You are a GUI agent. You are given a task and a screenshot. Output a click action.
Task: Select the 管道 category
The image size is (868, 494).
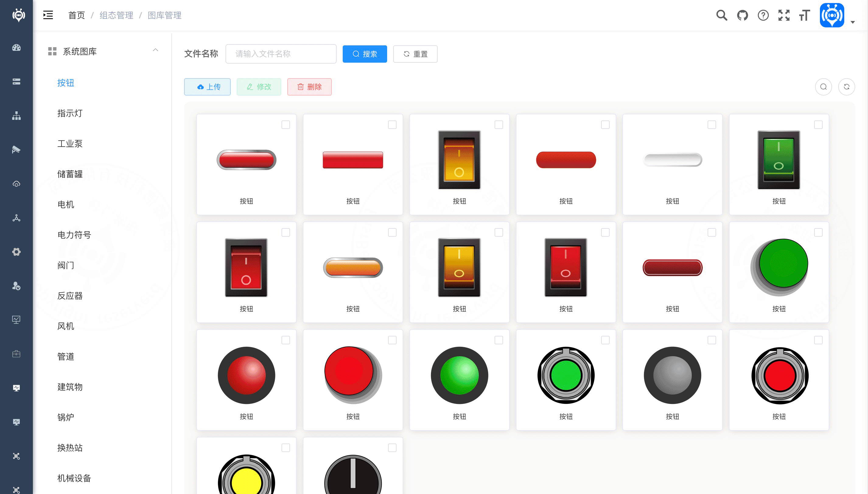click(x=65, y=357)
